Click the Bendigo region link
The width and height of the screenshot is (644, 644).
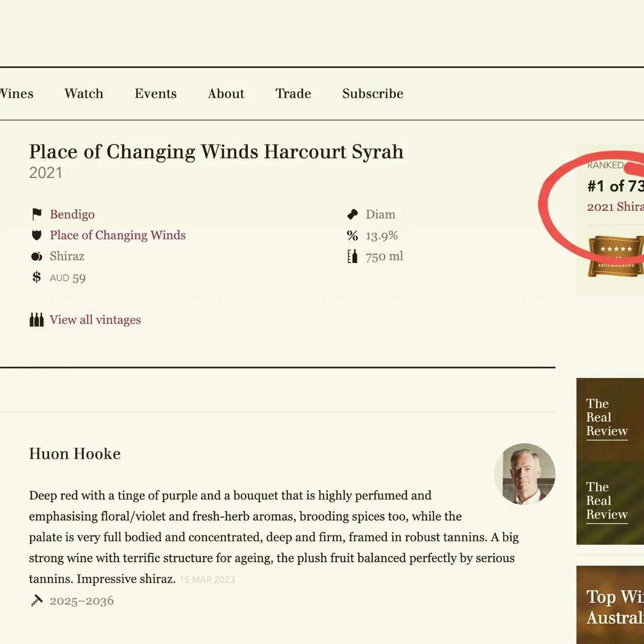click(72, 215)
